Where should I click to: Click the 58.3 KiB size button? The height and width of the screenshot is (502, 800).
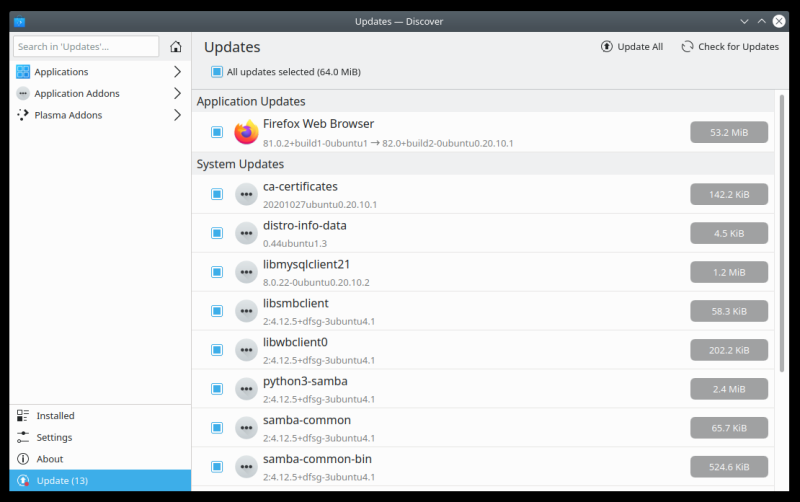[729, 311]
